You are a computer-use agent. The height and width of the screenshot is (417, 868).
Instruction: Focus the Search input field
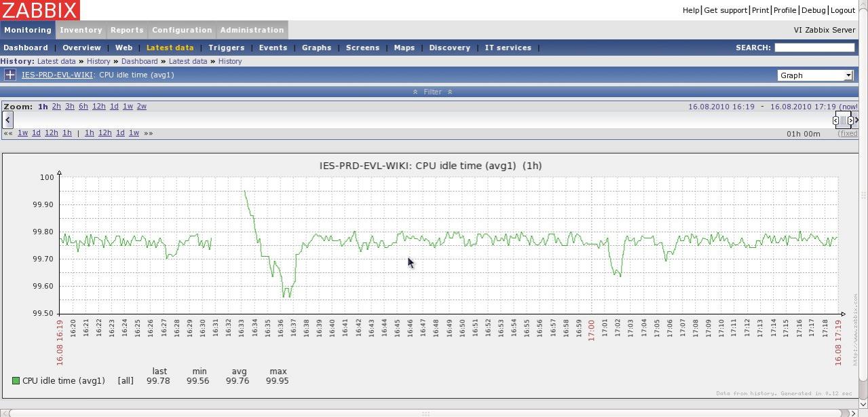814,48
